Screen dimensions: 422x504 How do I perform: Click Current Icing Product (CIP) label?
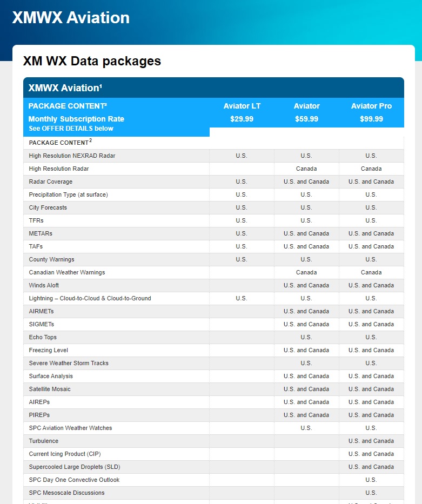coord(65,454)
